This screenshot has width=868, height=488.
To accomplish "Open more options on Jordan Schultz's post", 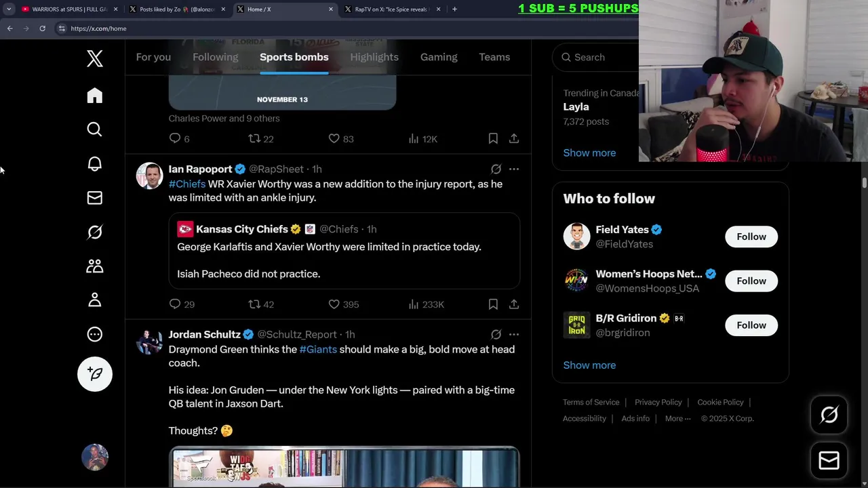I will [514, 334].
